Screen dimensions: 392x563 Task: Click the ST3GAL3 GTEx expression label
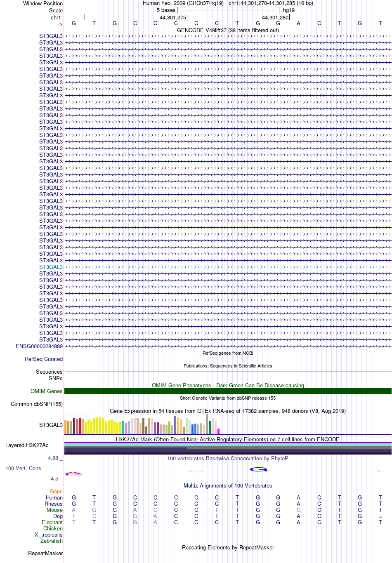[x=51, y=425]
